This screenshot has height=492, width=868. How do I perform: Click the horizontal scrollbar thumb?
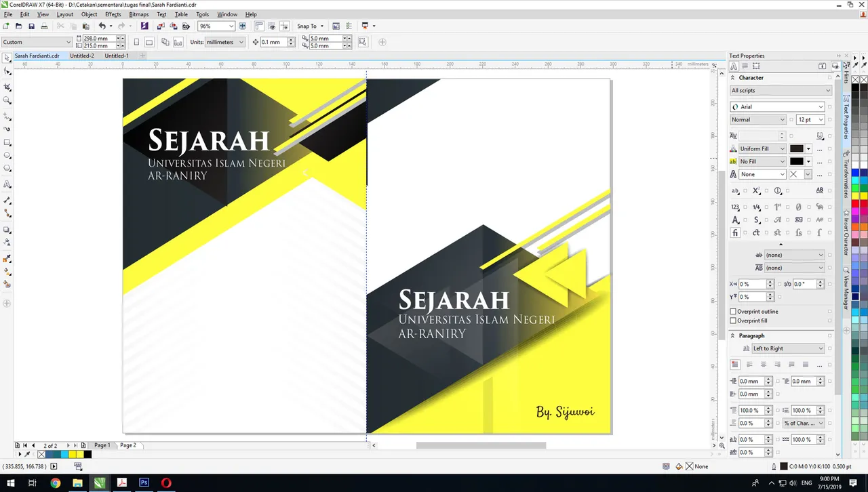tap(481, 445)
